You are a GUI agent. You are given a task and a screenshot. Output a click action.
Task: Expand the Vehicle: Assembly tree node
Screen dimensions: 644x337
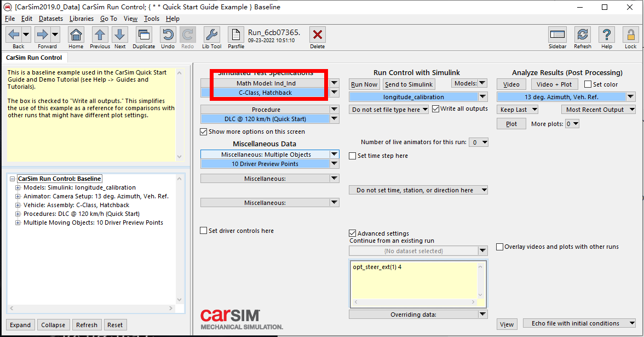[x=18, y=205]
